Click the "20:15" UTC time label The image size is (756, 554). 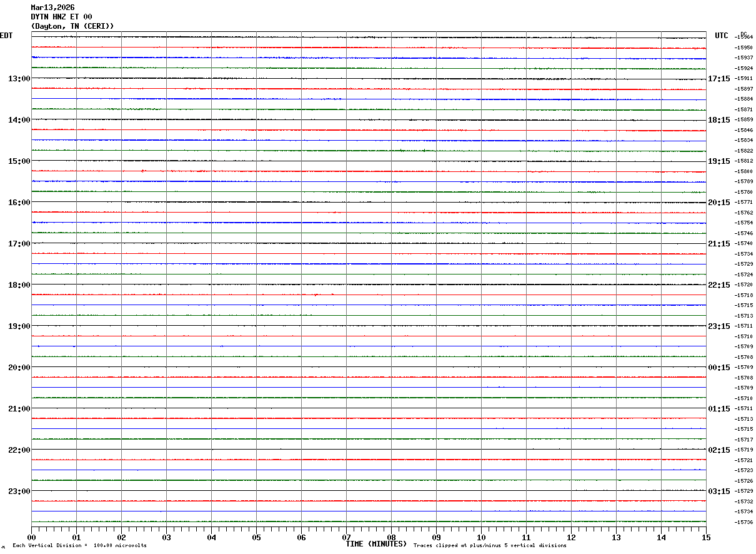point(719,203)
